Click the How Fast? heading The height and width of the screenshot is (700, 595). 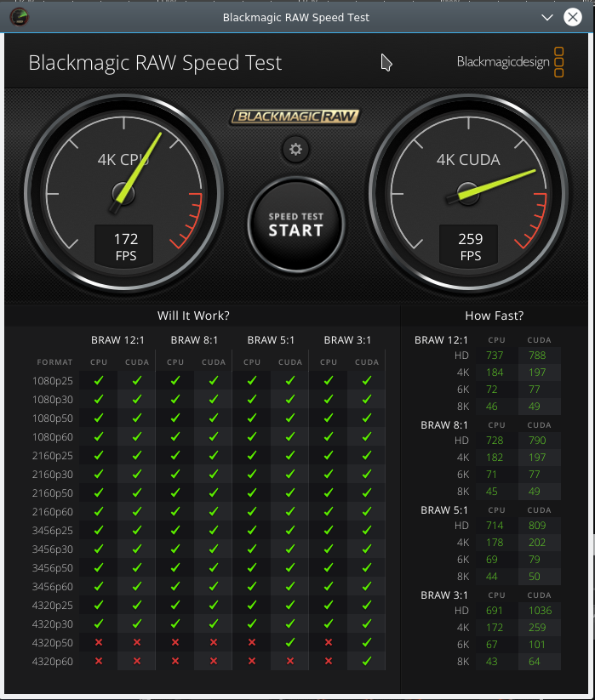click(x=494, y=316)
